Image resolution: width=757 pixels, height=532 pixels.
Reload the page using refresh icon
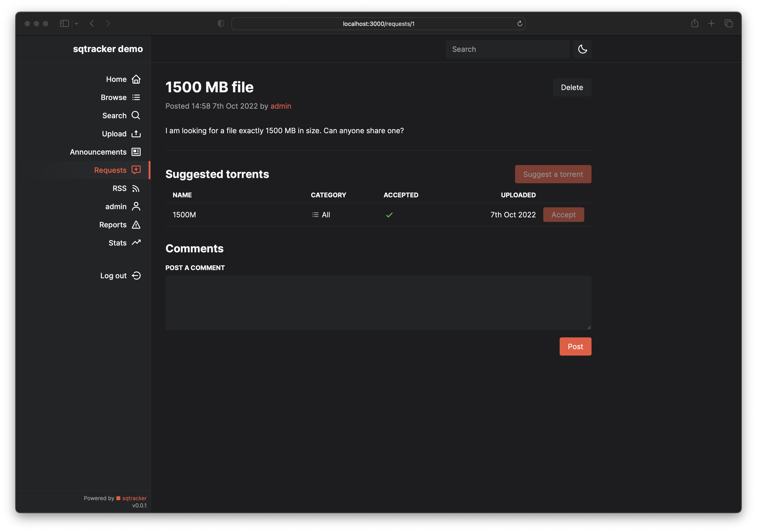coord(520,23)
